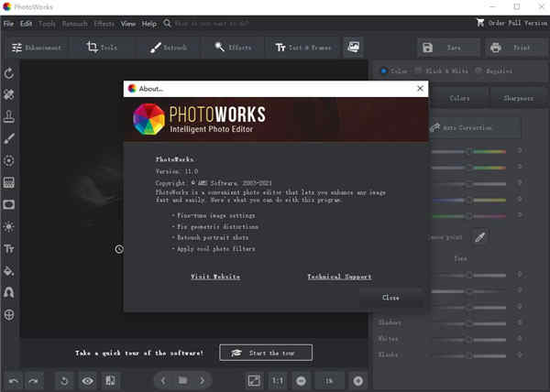Click the Whites slider
Viewport: 550px width, 392px height.
469,340
